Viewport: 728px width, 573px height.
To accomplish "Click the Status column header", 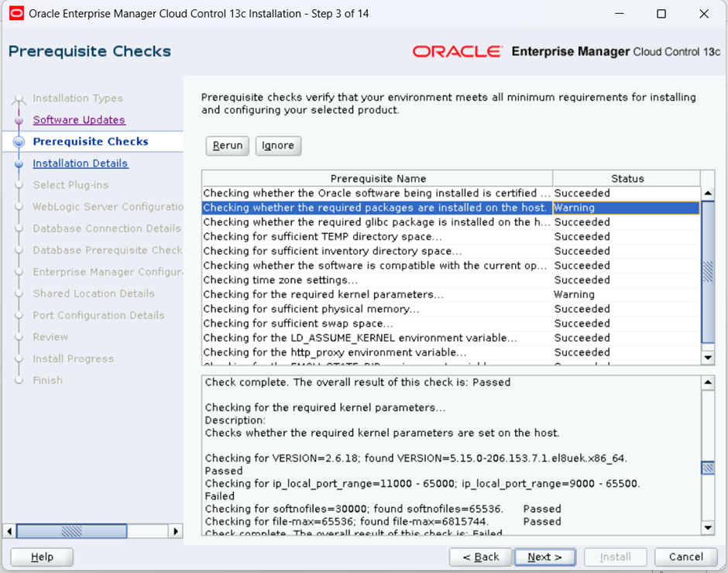I will tap(627, 178).
